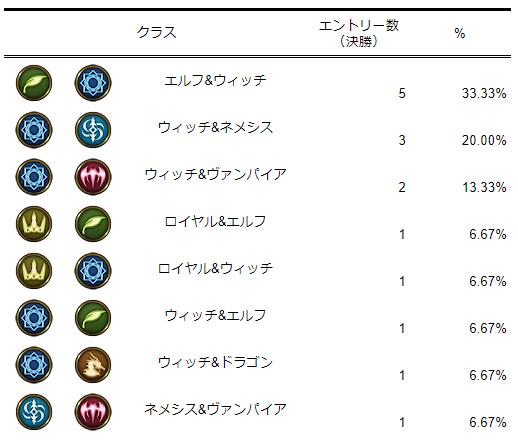The height and width of the screenshot is (448, 518).
Task: Click the Witch icon in the ウィッチ&ドラゴン row
Action: pyautogui.click(x=34, y=365)
